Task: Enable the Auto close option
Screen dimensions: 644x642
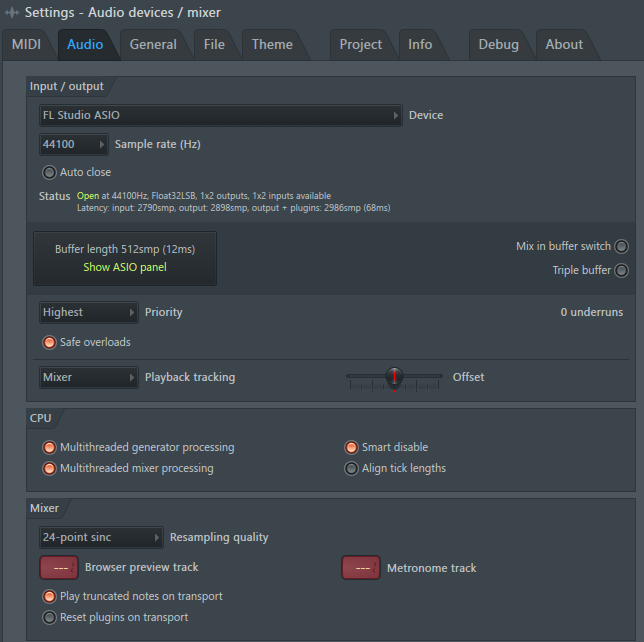Action: click(49, 172)
